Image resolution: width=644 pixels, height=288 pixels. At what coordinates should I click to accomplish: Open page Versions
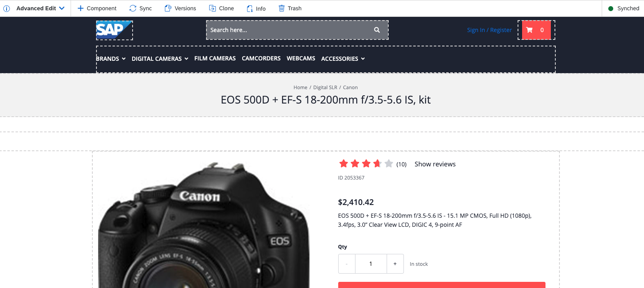tap(180, 8)
